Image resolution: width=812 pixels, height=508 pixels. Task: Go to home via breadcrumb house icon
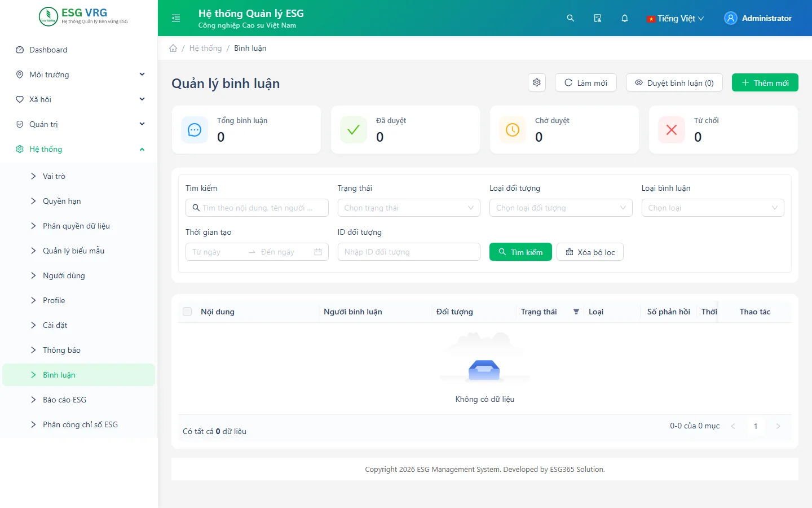pos(173,48)
